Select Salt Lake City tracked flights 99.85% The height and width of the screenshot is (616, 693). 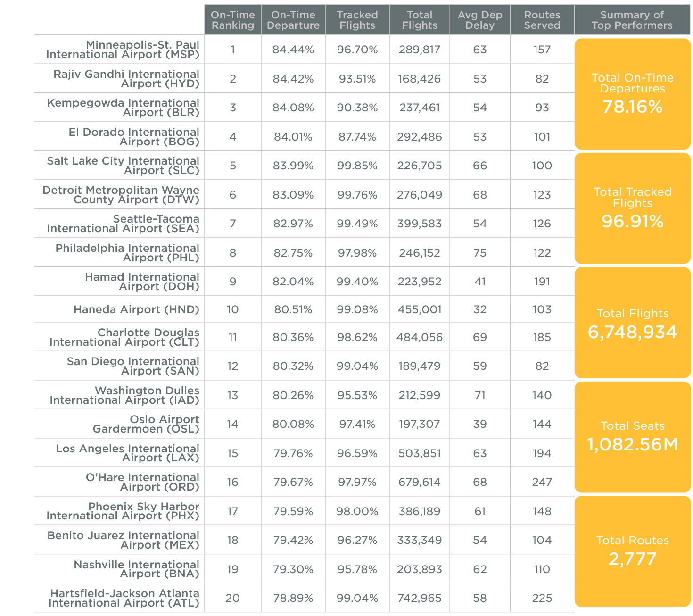coord(357,166)
